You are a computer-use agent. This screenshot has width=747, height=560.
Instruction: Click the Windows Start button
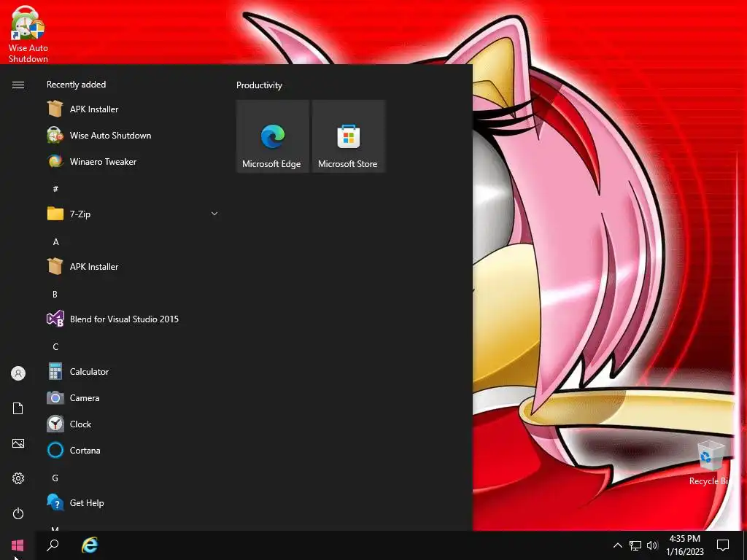[18, 545]
